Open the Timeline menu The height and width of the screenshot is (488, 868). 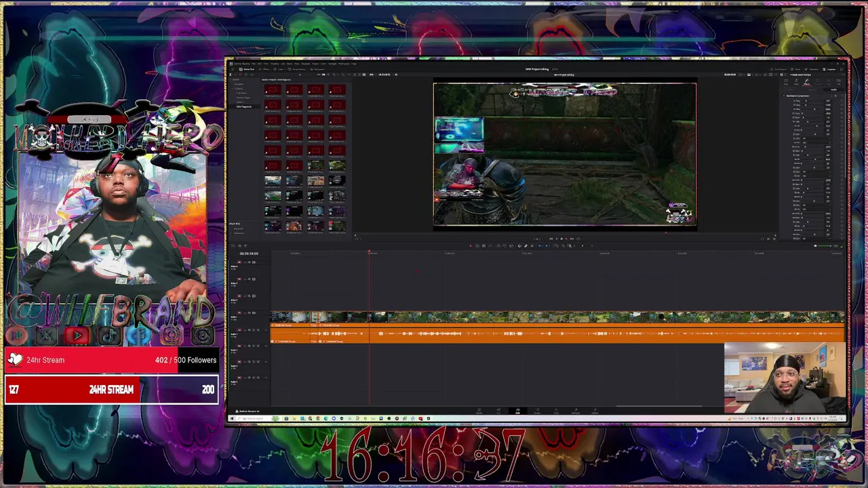point(275,64)
